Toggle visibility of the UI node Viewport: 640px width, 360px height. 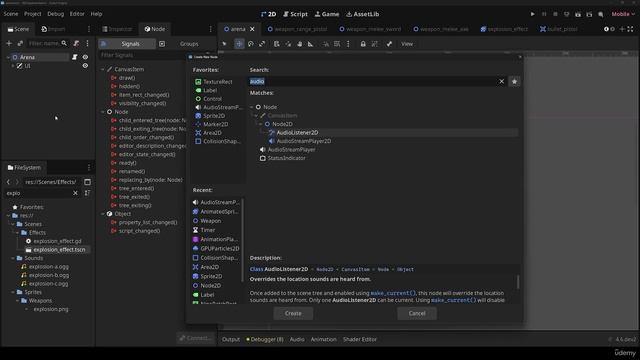pyautogui.click(x=85, y=66)
